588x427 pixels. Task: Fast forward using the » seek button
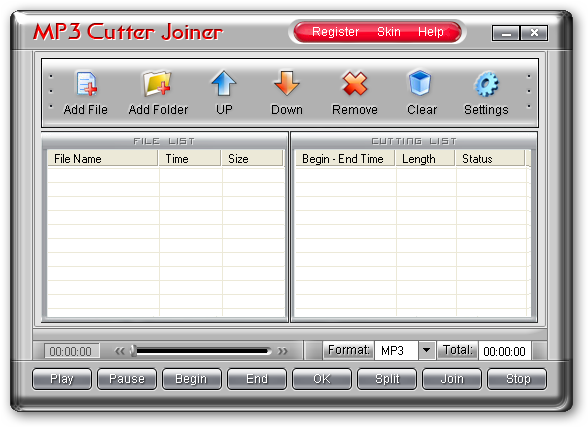282,351
